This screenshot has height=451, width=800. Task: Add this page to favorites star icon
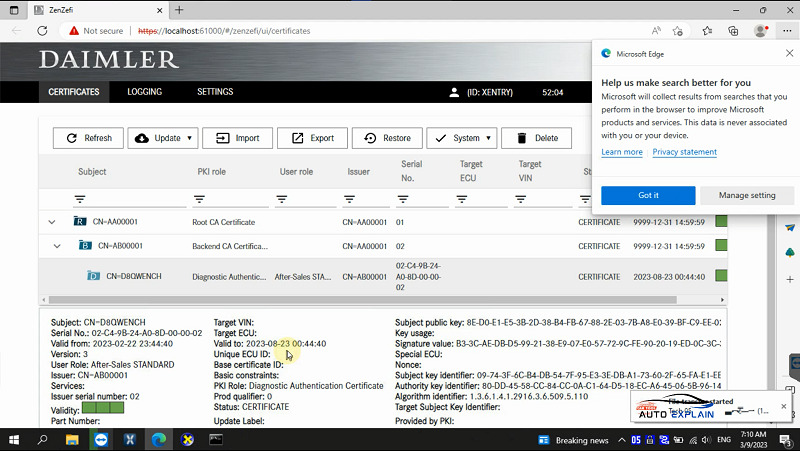(678, 31)
